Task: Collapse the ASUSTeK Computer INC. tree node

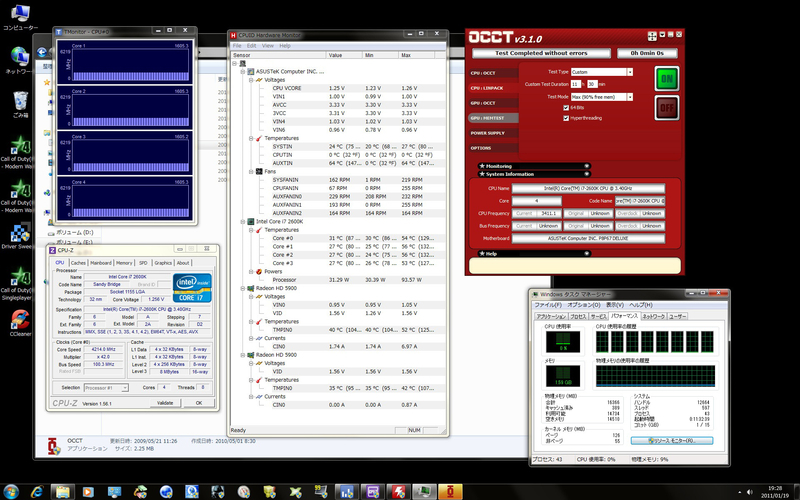Action: point(243,72)
